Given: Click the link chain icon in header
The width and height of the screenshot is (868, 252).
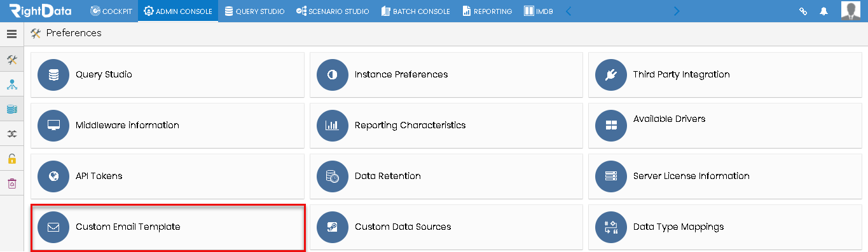Looking at the screenshot, I should tap(803, 11).
